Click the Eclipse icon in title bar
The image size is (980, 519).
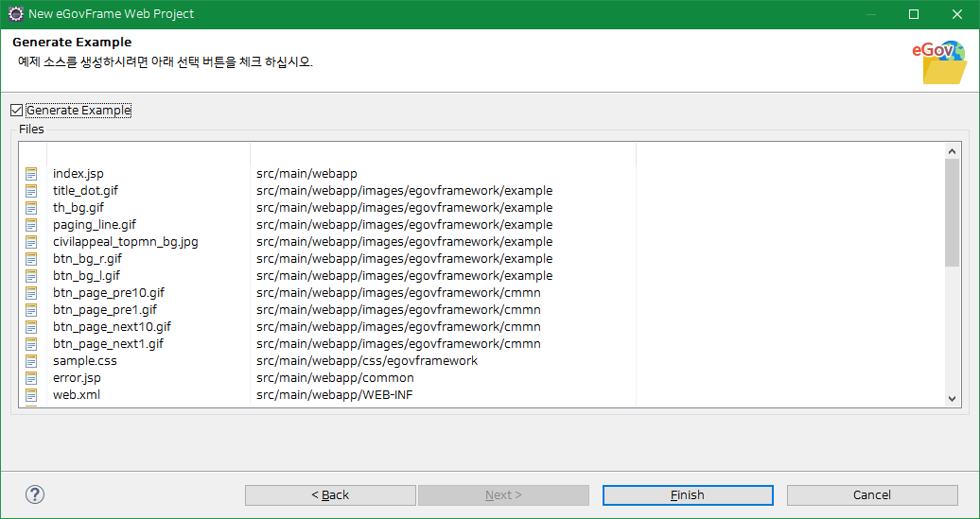click(16, 14)
